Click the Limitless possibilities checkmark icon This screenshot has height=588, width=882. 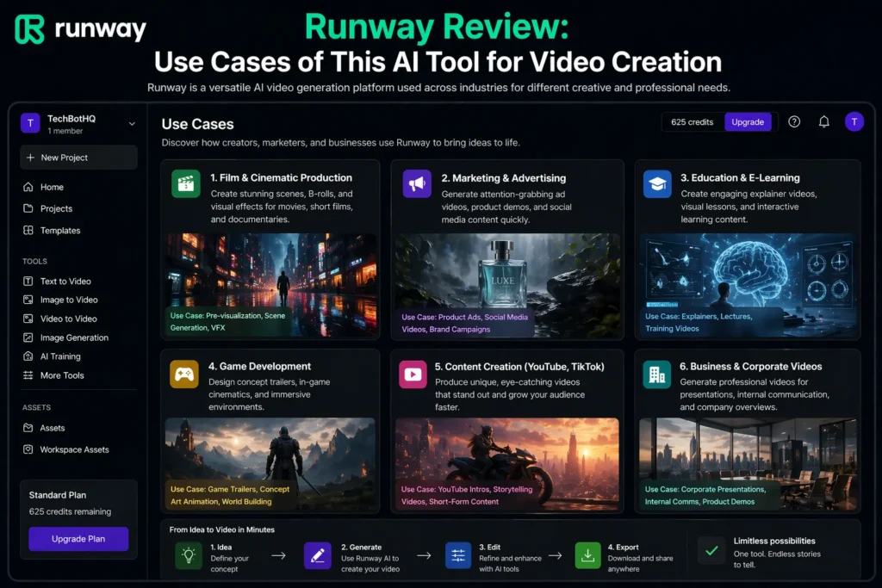pos(711,550)
